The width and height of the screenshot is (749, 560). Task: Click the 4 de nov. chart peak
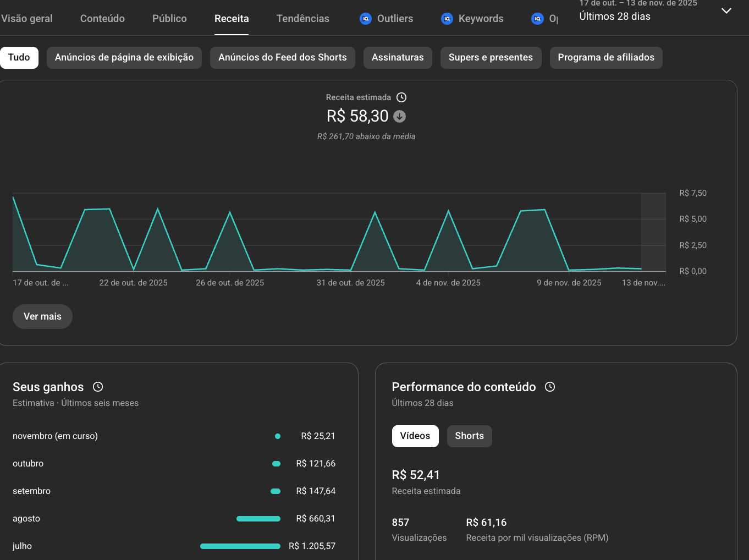pyautogui.click(x=448, y=211)
